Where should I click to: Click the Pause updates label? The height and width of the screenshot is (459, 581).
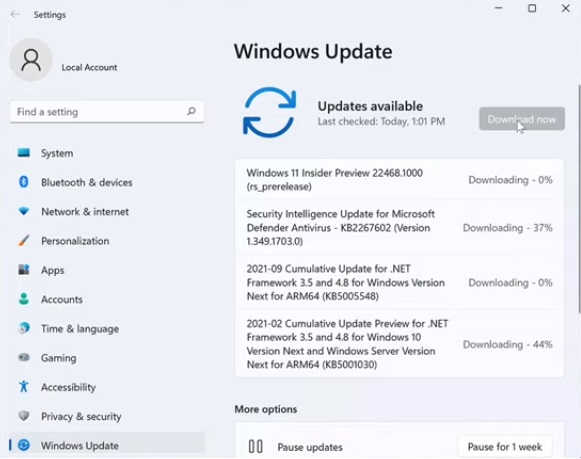tap(310, 447)
